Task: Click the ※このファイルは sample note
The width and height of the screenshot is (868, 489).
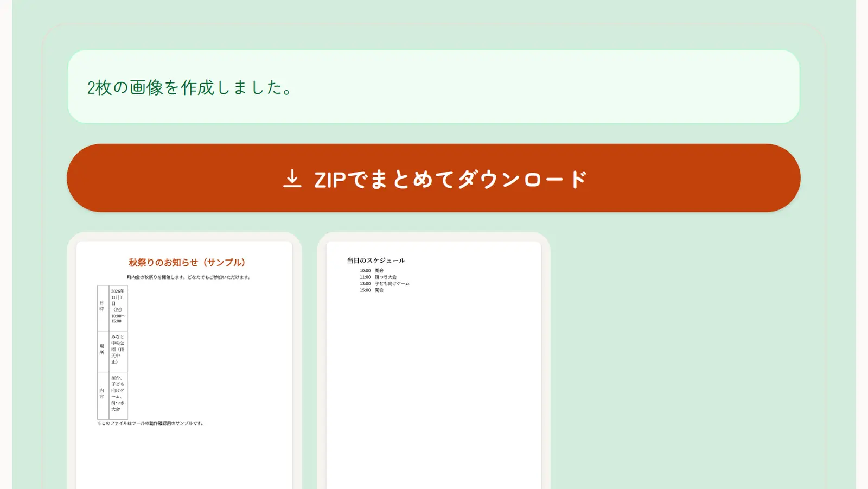Action: point(150,423)
